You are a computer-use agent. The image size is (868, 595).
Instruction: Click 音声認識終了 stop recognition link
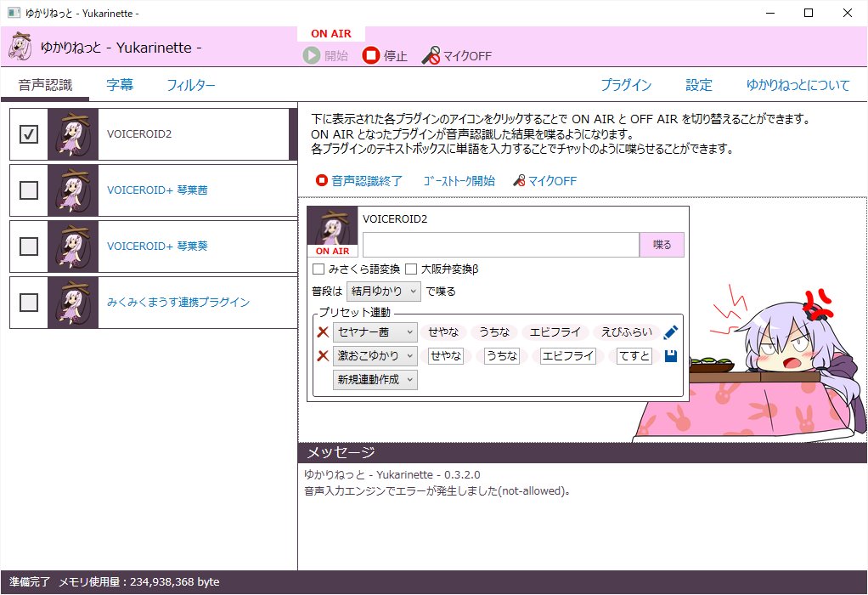tap(358, 180)
